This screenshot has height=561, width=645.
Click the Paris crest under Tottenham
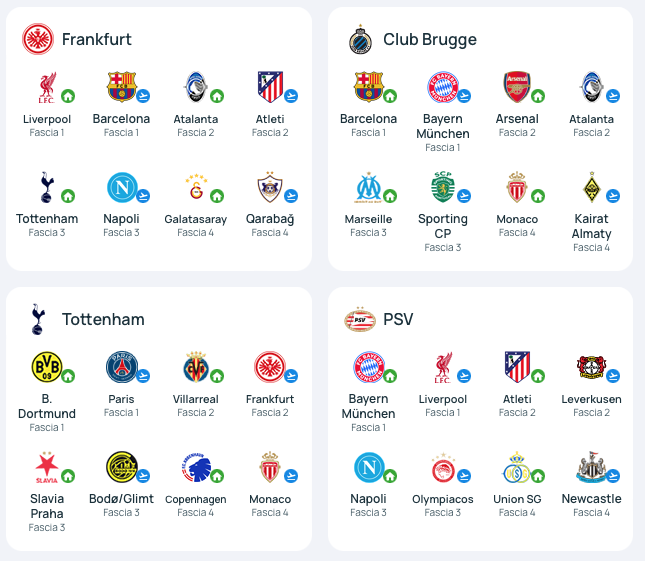pyautogui.click(x=122, y=367)
